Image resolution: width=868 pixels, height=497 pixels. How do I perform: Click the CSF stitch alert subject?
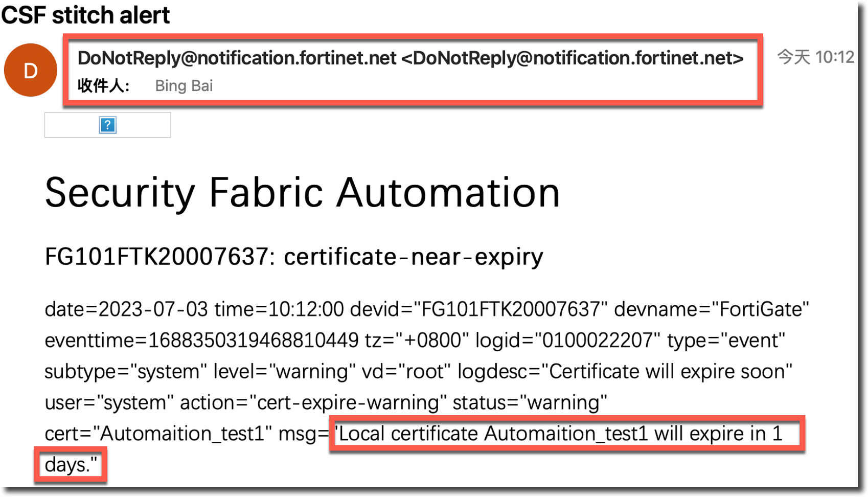[x=85, y=14]
